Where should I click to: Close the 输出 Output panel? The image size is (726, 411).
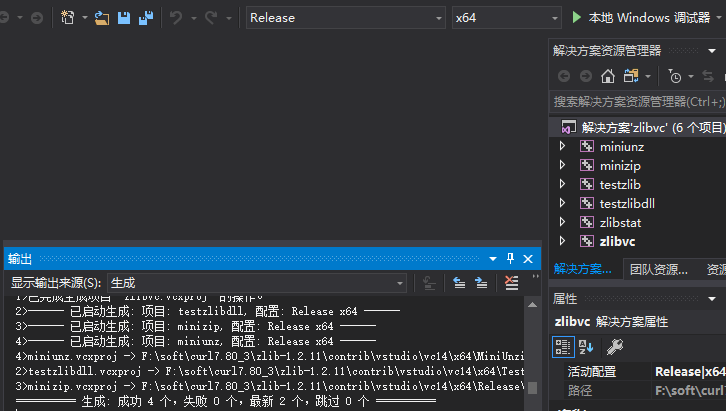pyautogui.click(x=528, y=259)
